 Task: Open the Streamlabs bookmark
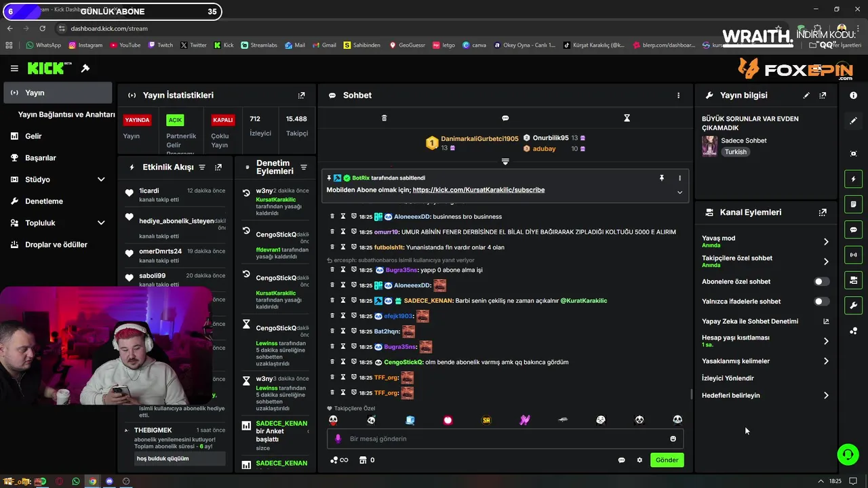[258, 45]
